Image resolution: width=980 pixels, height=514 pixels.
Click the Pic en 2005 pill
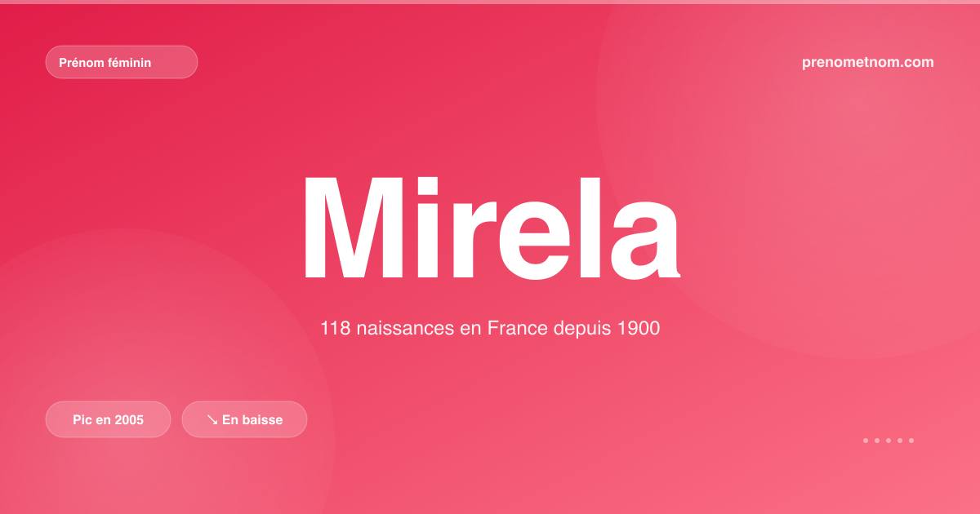tap(108, 419)
